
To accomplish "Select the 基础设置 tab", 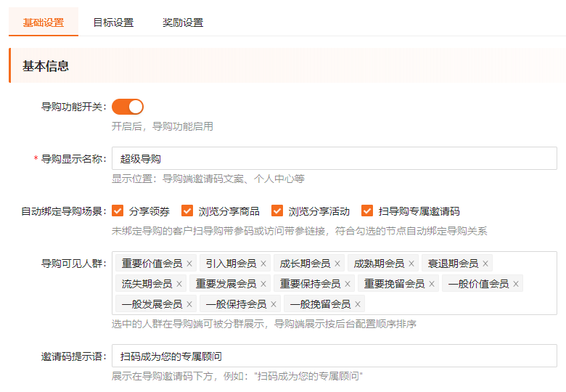I will coord(44,23).
